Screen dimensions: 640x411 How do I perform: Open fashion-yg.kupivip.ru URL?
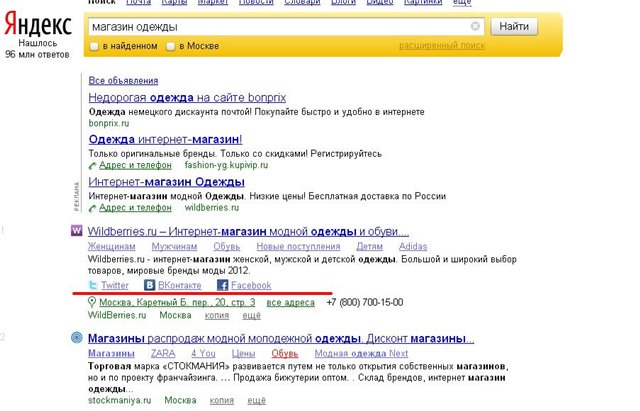[x=226, y=165]
